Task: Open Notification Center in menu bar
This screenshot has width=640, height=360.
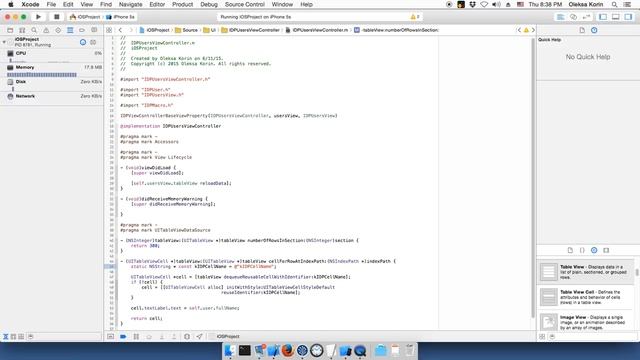Action: 627,4
